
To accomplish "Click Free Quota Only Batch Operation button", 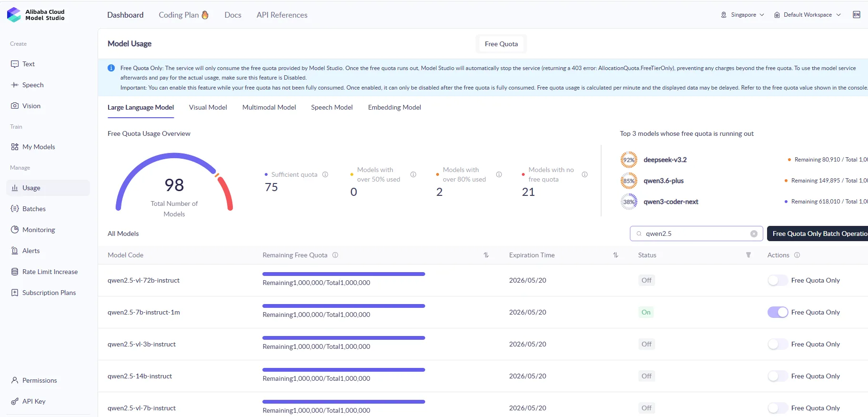I will point(818,234).
